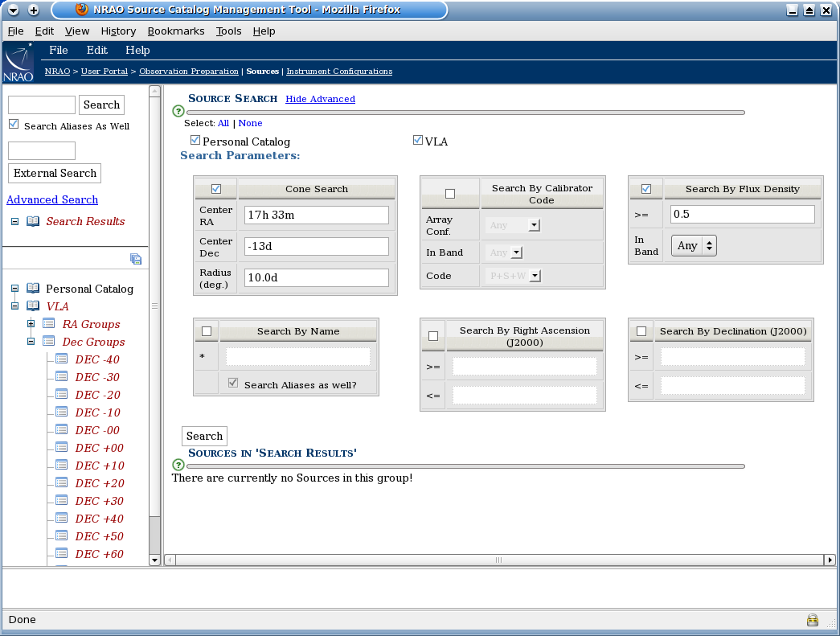Uncheck the Personal Catalog checkbox
This screenshot has width=840, height=636.
pyautogui.click(x=195, y=139)
